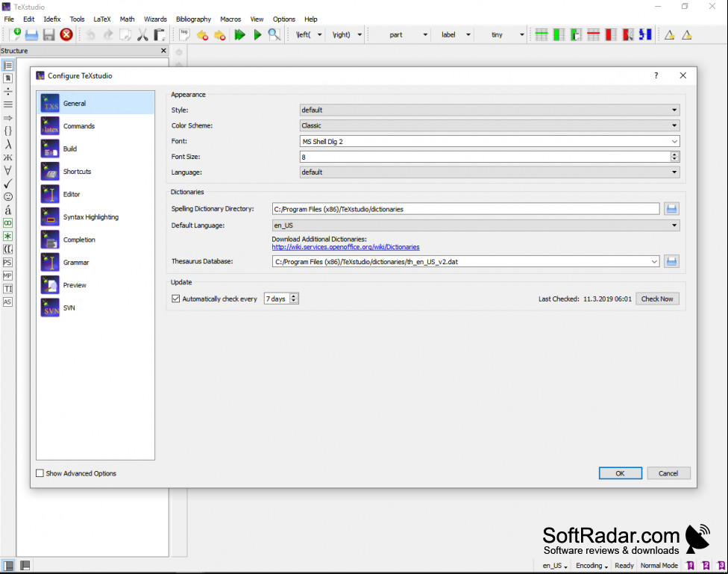Open the Idefix menu
Image resolution: width=728 pixels, height=574 pixels.
[x=52, y=19]
